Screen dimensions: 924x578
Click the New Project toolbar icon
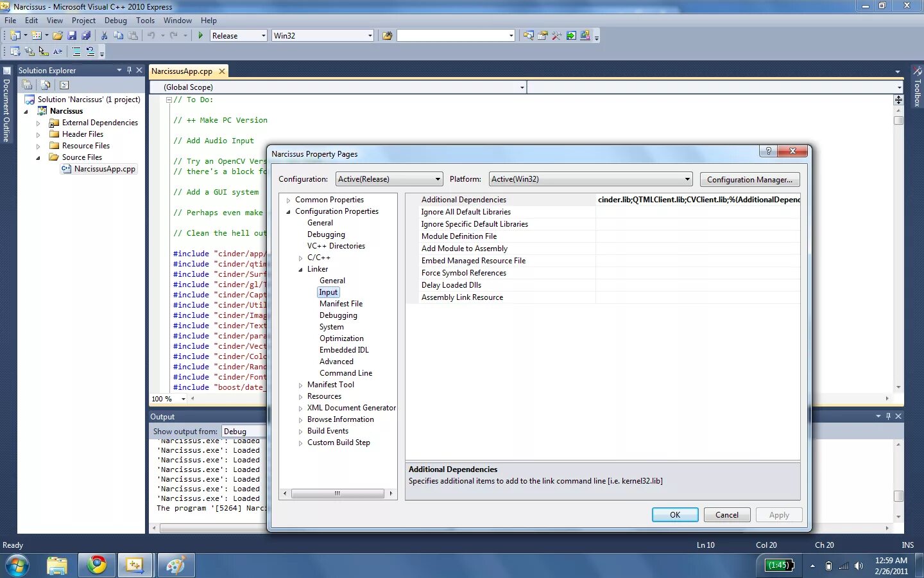15,35
